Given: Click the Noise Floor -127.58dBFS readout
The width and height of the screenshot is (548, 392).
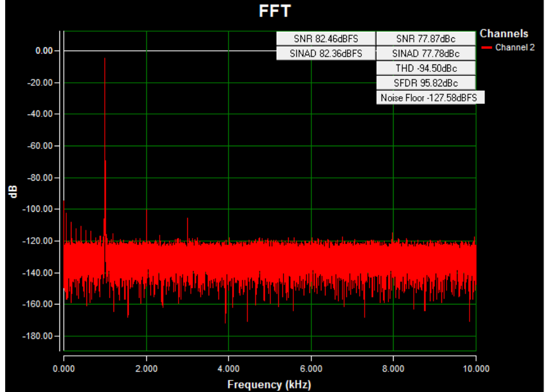Looking at the screenshot, I should tap(430, 97).
